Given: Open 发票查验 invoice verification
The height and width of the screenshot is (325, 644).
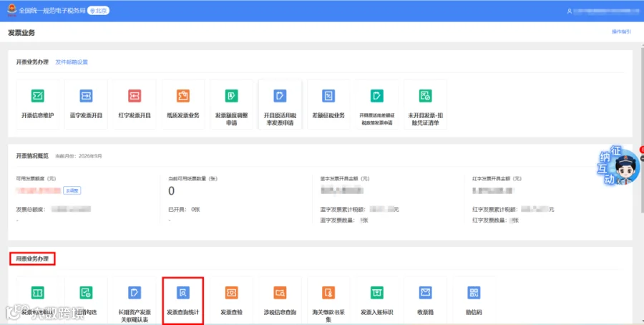Looking at the screenshot, I should tap(232, 301).
